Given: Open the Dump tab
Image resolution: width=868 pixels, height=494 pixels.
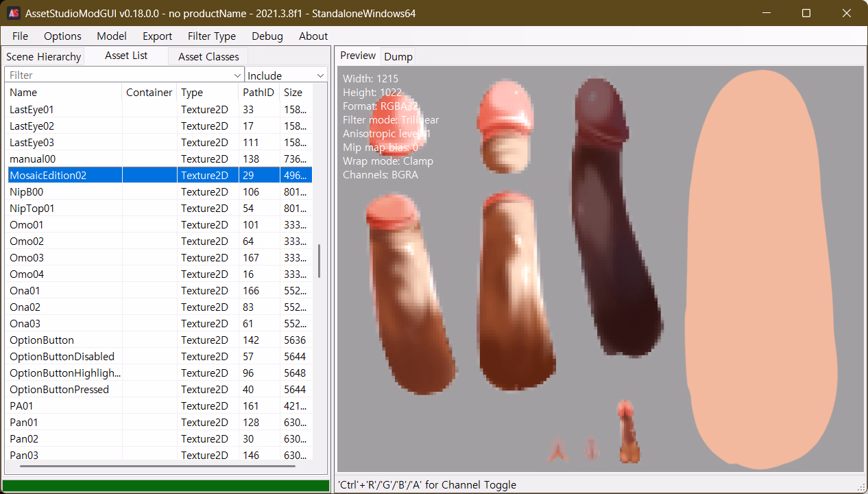Looking at the screenshot, I should click(x=398, y=57).
